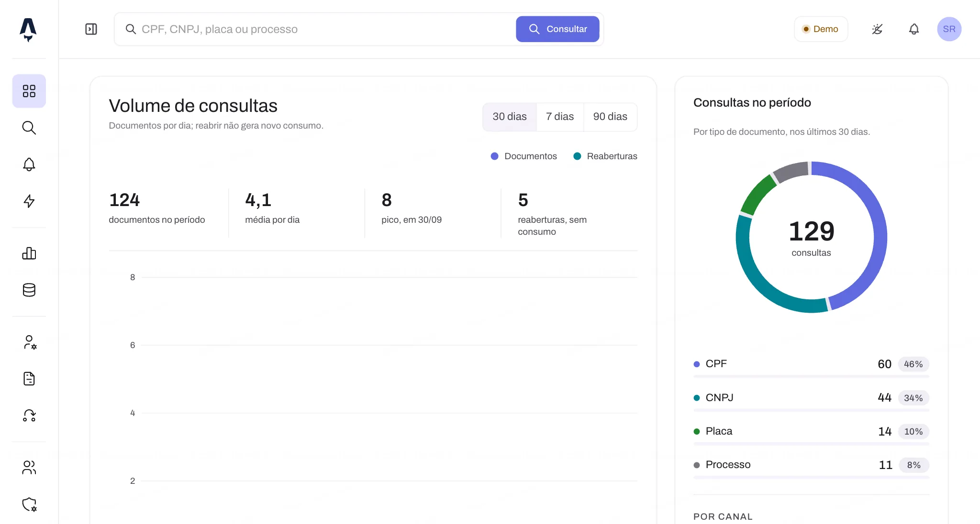
Task: Click the 5 reaberturas, sem consumo stat
Action: (x=552, y=213)
